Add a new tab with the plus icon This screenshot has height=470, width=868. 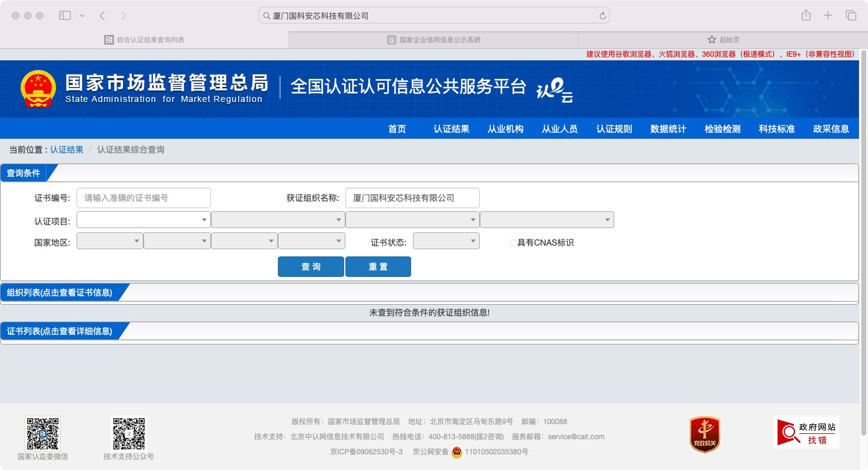point(828,16)
